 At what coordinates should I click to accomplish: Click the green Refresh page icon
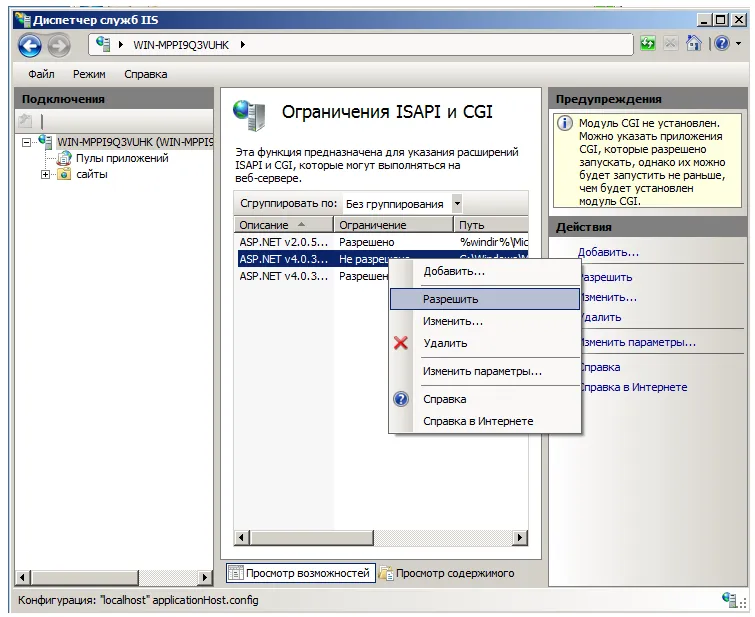(x=648, y=44)
